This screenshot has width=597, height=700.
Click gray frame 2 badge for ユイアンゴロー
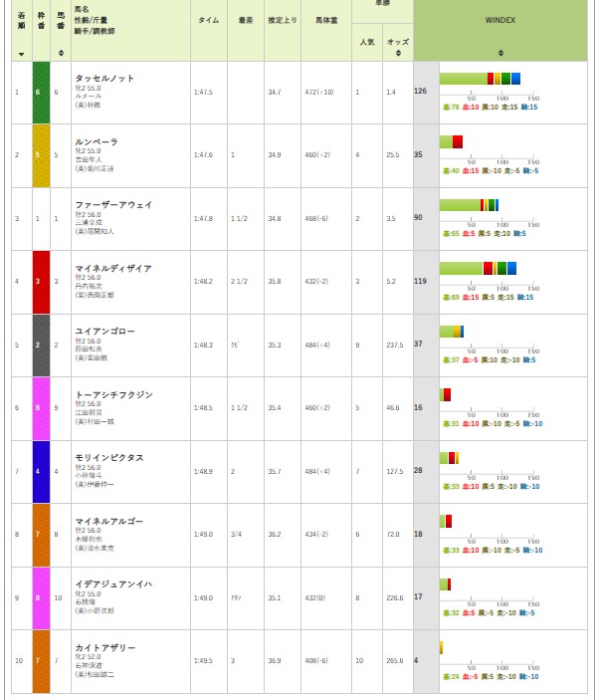coord(41,346)
